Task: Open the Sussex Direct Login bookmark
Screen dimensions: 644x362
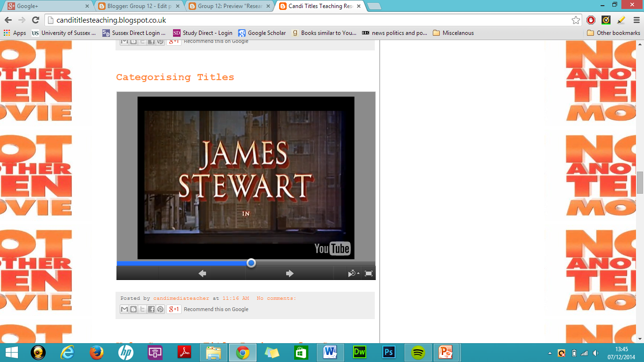Action: click(x=134, y=33)
